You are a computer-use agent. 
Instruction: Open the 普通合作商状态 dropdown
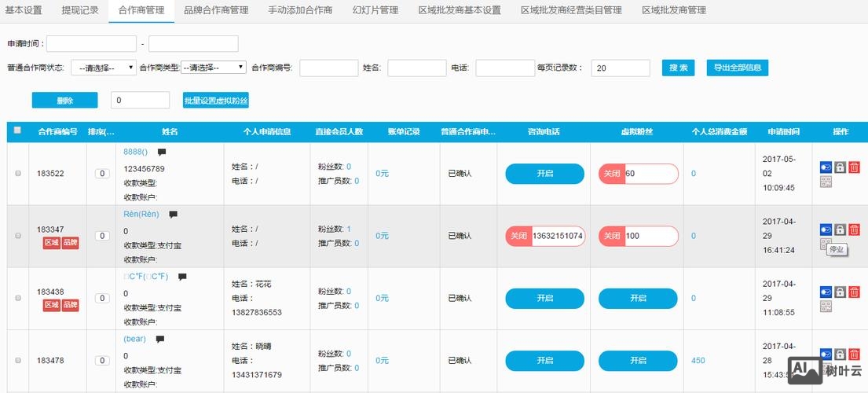click(104, 68)
